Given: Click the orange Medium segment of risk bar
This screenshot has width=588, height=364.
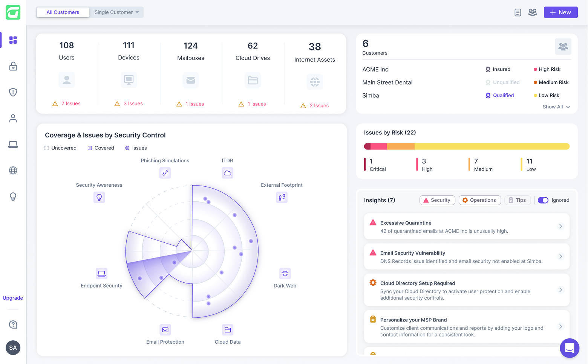Looking at the screenshot, I should [401, 146].
